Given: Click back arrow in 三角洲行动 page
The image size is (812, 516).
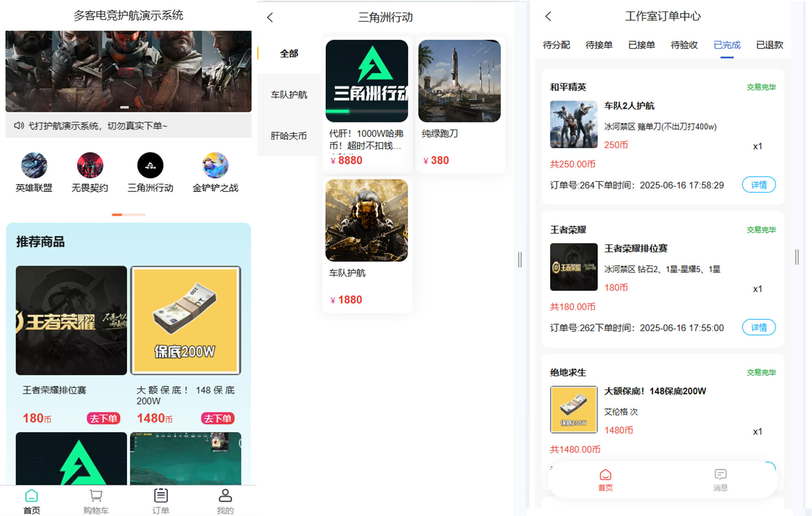Looking at the screenshot, I should [x=270, y=17].
